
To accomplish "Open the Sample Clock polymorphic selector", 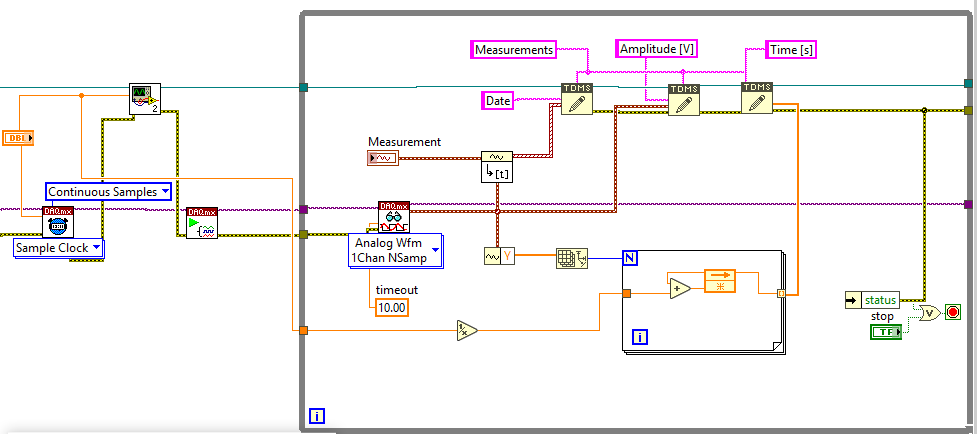I will (x=59, y=248).
